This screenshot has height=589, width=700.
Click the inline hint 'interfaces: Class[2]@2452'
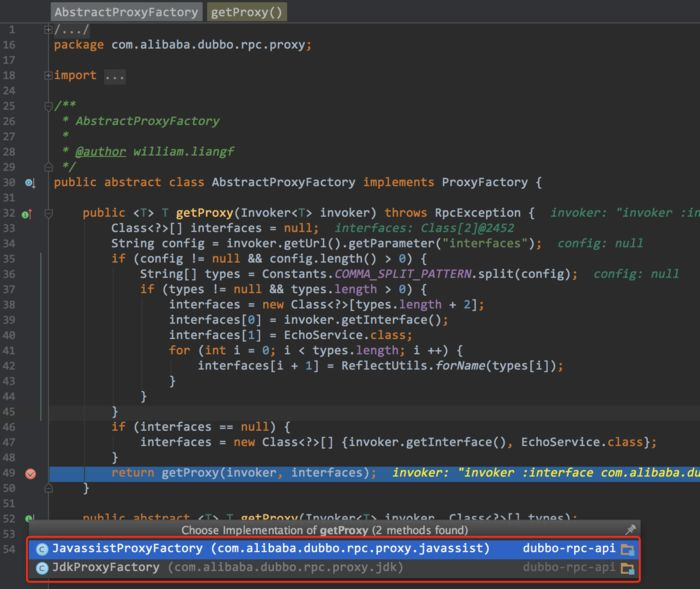[425, 229]
